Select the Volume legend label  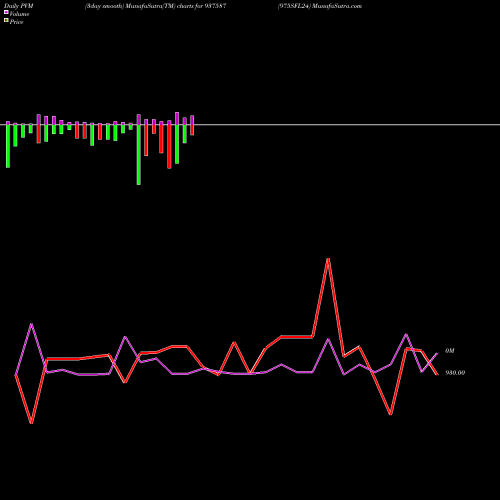[19, 14]
